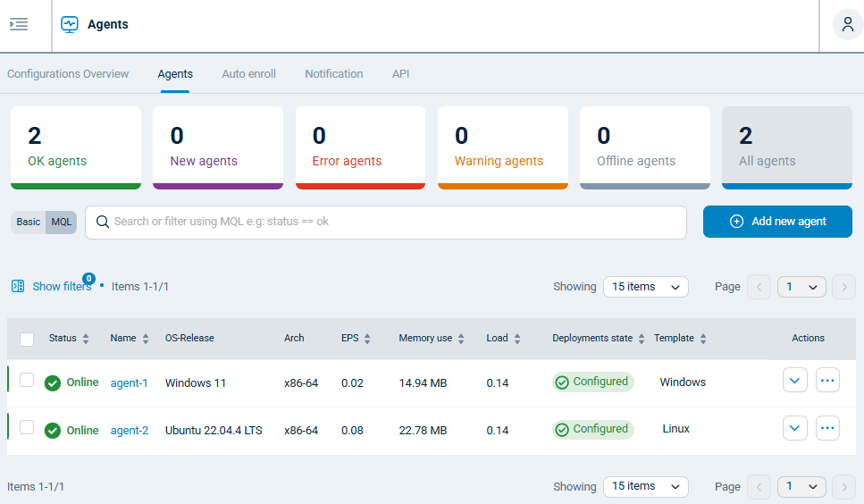The width and height of the screenshot is (864, 504).
Task: Sort by the EPS column arrows
Action: tap(367, 339)
